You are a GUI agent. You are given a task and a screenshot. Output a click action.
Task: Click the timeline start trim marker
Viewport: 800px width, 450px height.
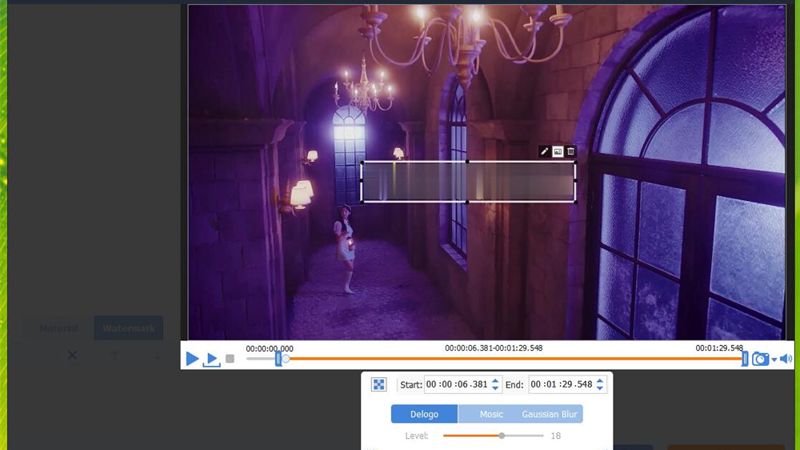pos(279,359)
